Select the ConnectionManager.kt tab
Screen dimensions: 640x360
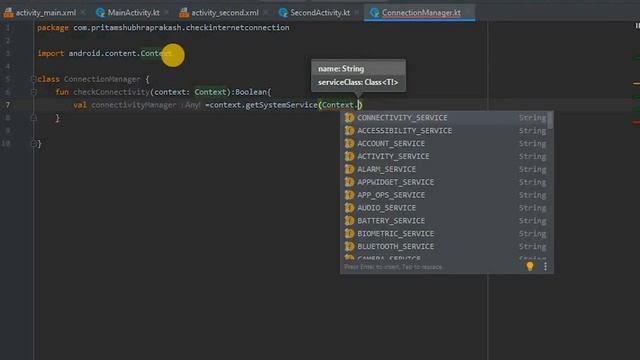coord(421,13)
